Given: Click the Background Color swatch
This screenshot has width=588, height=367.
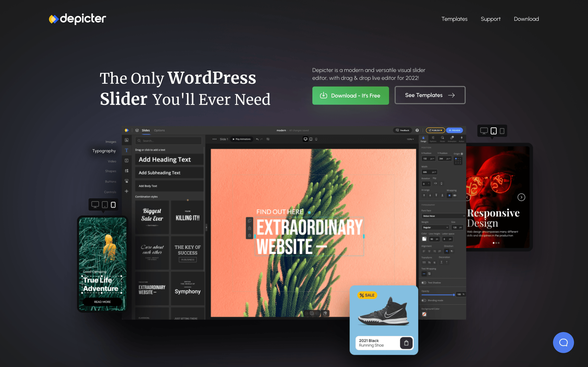Looking at the screenshot, I should coord(424,314).
